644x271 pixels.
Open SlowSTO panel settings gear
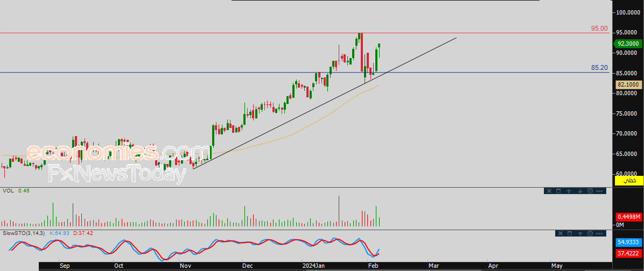tap(590, 233)
